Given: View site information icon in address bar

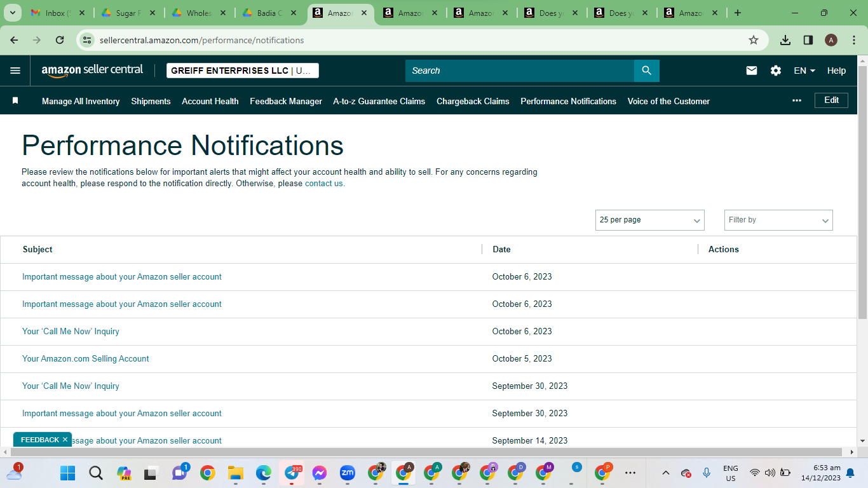Looking at the screenshot, I should [x=88, y=40].
